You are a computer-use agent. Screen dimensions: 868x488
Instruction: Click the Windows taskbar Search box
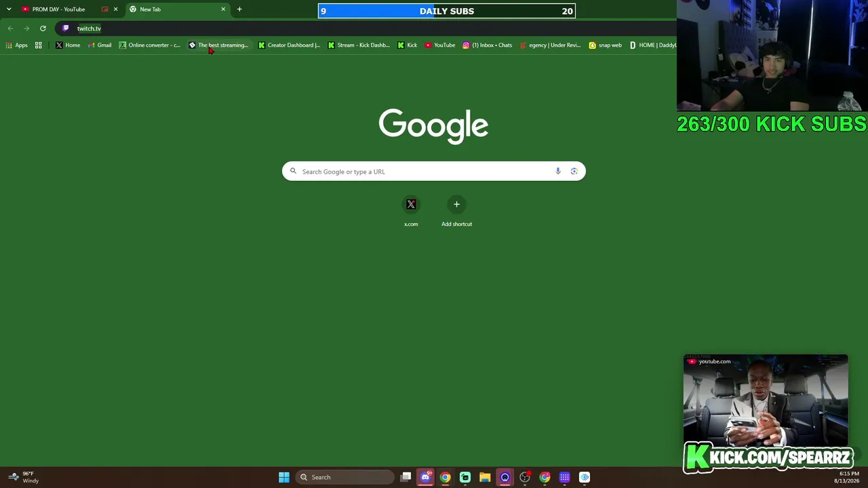pos(344,477)
